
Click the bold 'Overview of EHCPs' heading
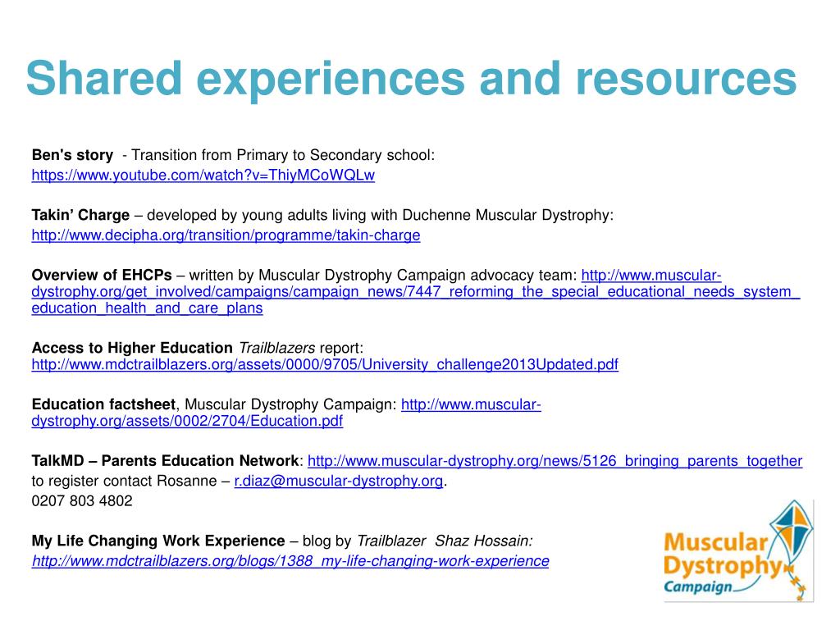[102, 276]
